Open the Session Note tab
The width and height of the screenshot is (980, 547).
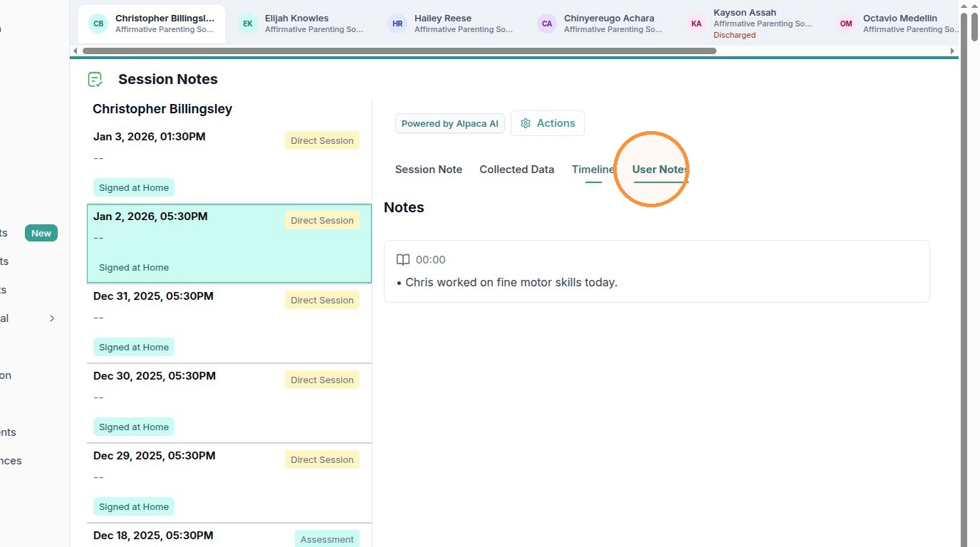pos(429,170)
